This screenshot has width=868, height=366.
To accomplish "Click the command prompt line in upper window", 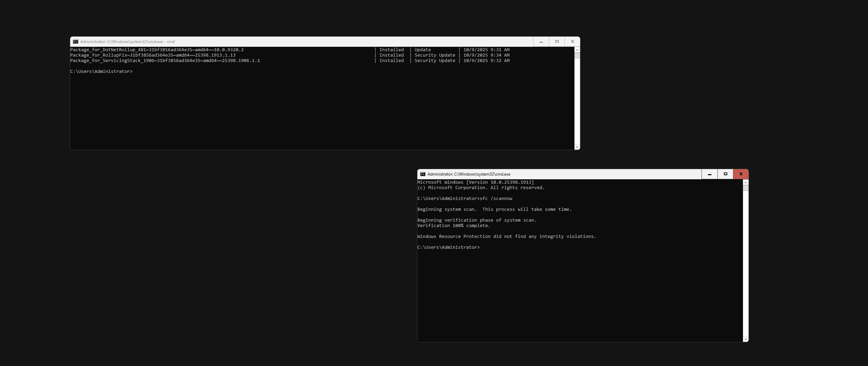I will point(101,72).
